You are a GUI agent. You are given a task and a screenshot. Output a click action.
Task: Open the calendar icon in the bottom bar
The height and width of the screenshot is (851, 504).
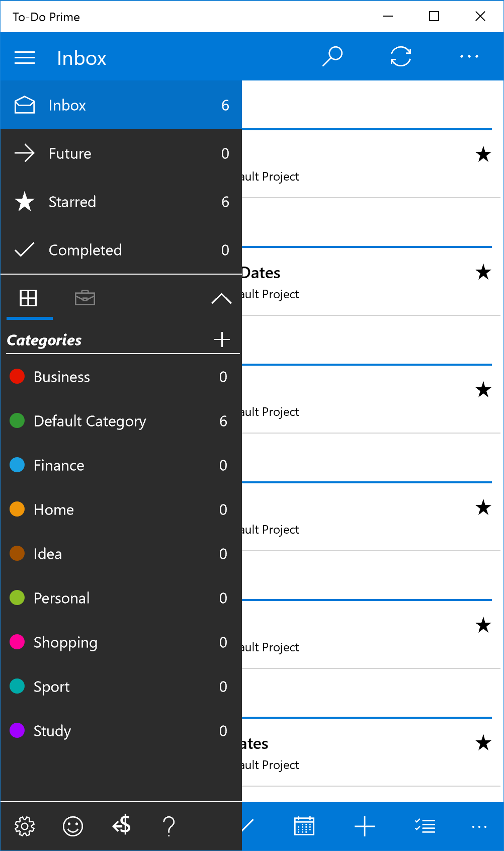(304, 826)
